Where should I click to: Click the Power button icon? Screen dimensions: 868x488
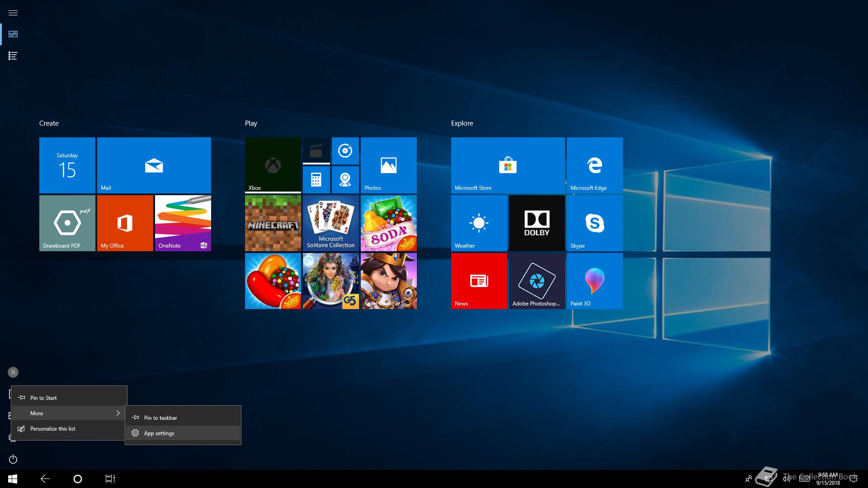click(13, 459)
